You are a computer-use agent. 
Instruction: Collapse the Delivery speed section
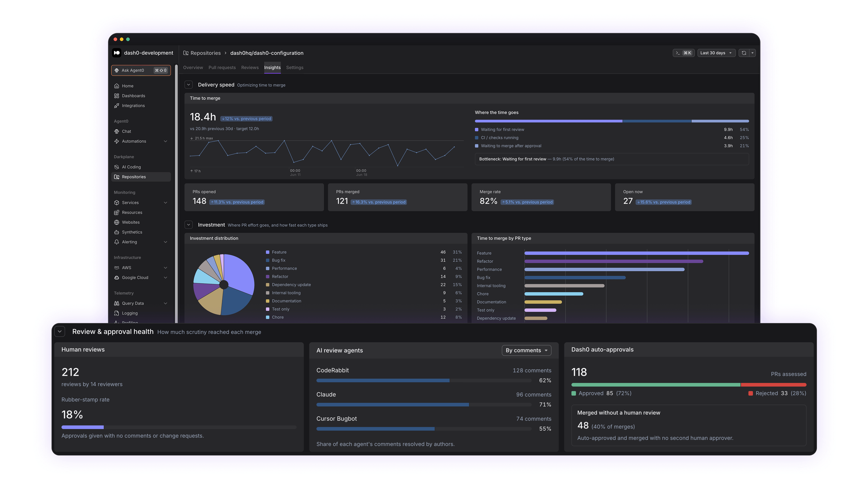click(189, 85)
